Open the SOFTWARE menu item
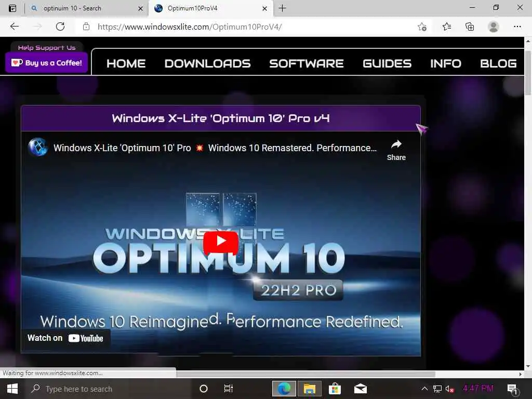This screenshot has height=399, width=532. pos(307,63)
